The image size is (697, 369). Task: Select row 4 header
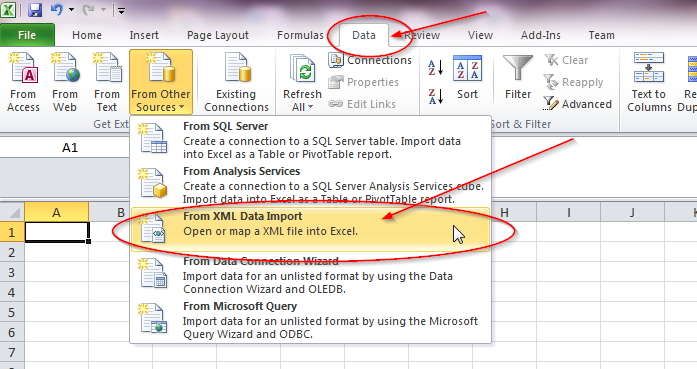click(x=12, y=292)
